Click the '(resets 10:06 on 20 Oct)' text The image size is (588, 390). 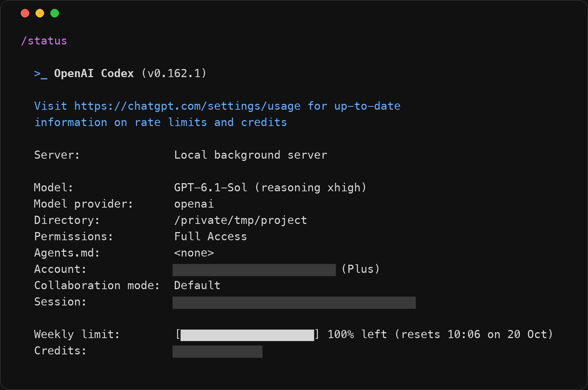click(474, 334)
